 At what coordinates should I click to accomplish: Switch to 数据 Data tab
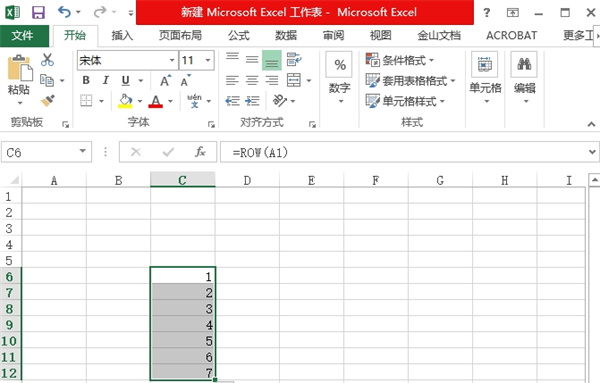[286, 36]
